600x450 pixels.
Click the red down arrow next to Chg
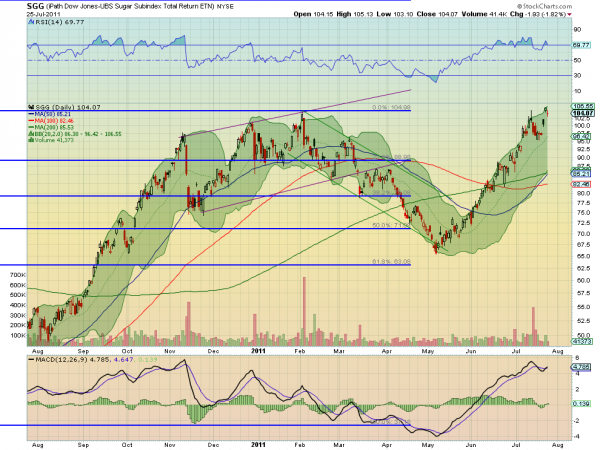[569, 15]
